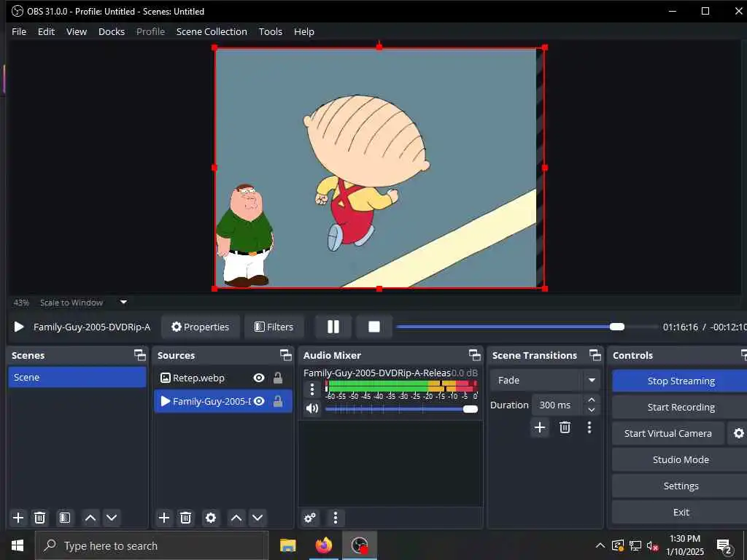This screenshot has width=747, height=560.
Task: Stop the media playback
Action: click(x=374, y=327)
